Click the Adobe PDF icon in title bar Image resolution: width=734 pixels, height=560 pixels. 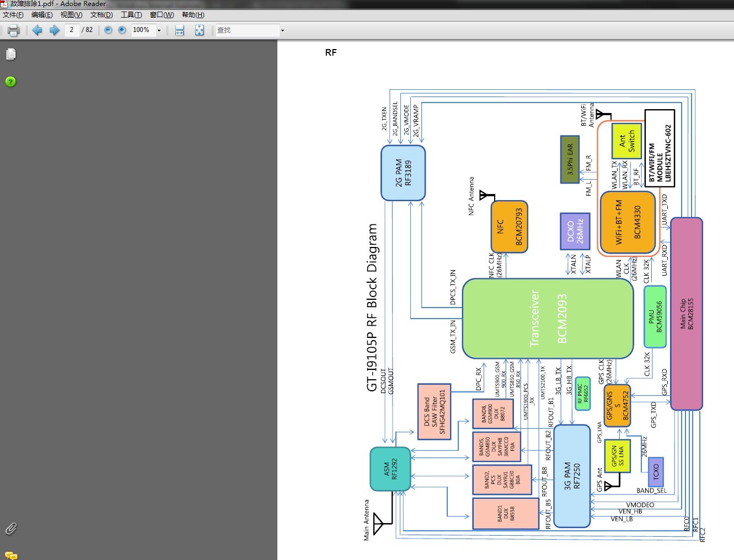(x=4, y=4)
